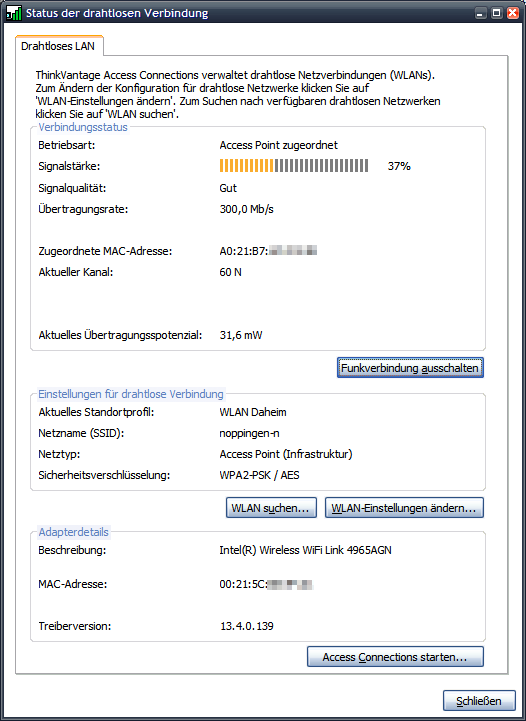Click the 'Betriebsart:' label
The image size is (526, 721).
click(x=66, y=145)
